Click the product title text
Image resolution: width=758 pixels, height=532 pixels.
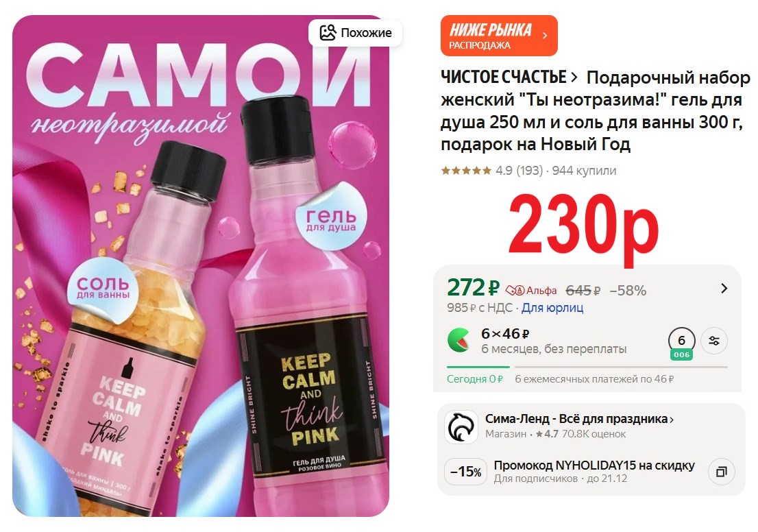point(595,111)
